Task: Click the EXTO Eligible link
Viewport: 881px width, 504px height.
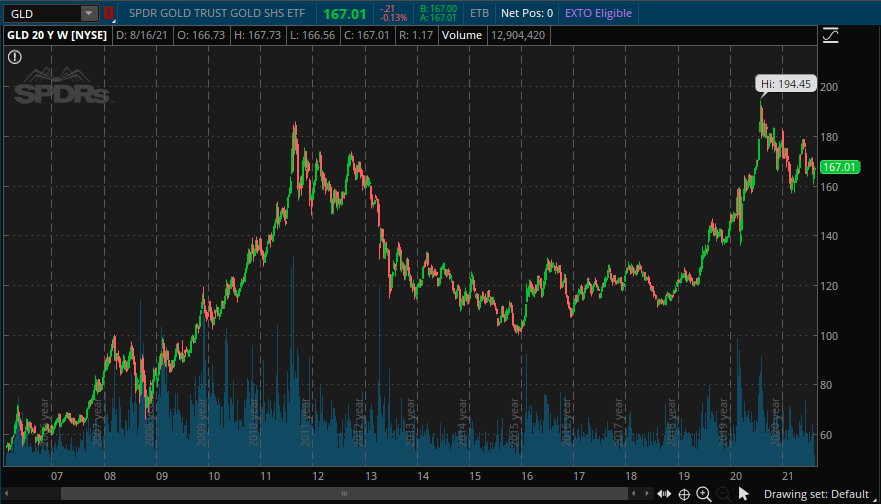Action: [598, 13]
